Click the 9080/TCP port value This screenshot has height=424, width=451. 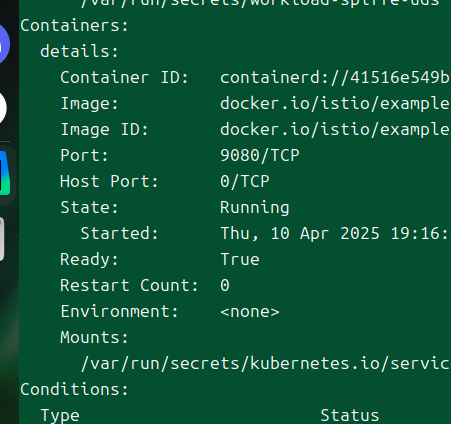(260, 155)
